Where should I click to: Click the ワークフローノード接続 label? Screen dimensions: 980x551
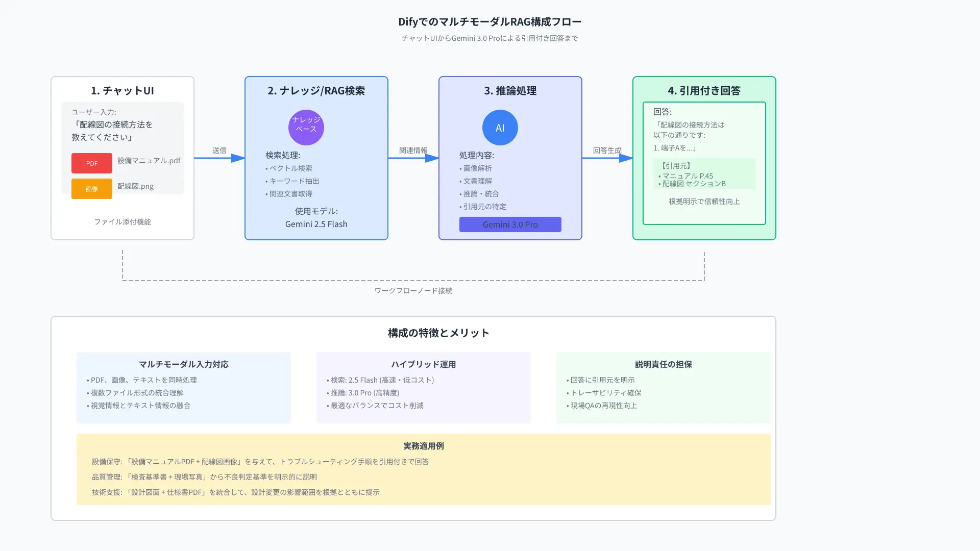413,291
